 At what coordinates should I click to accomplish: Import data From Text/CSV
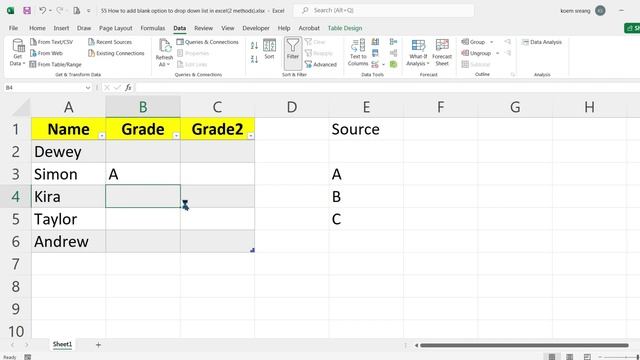(51, 42)
